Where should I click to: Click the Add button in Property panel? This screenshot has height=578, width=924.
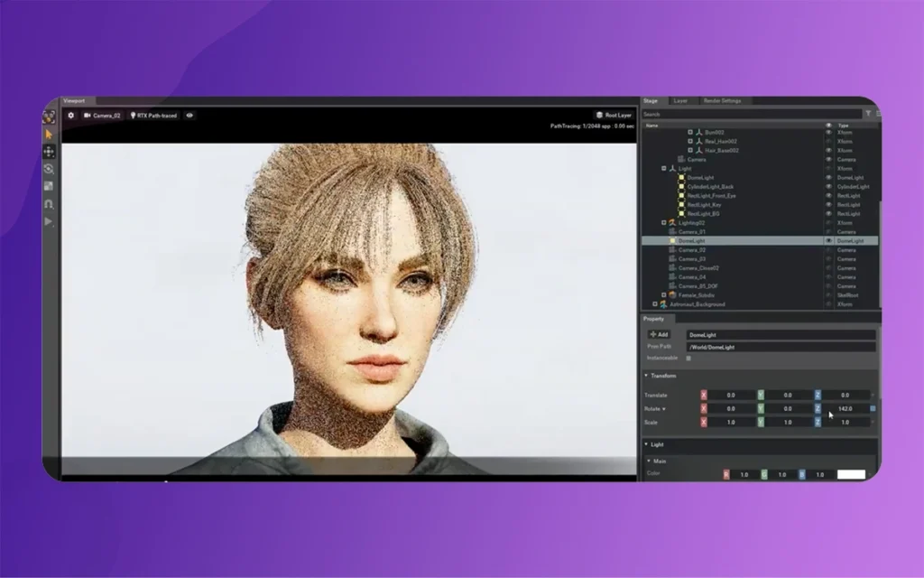coord(659,334)
